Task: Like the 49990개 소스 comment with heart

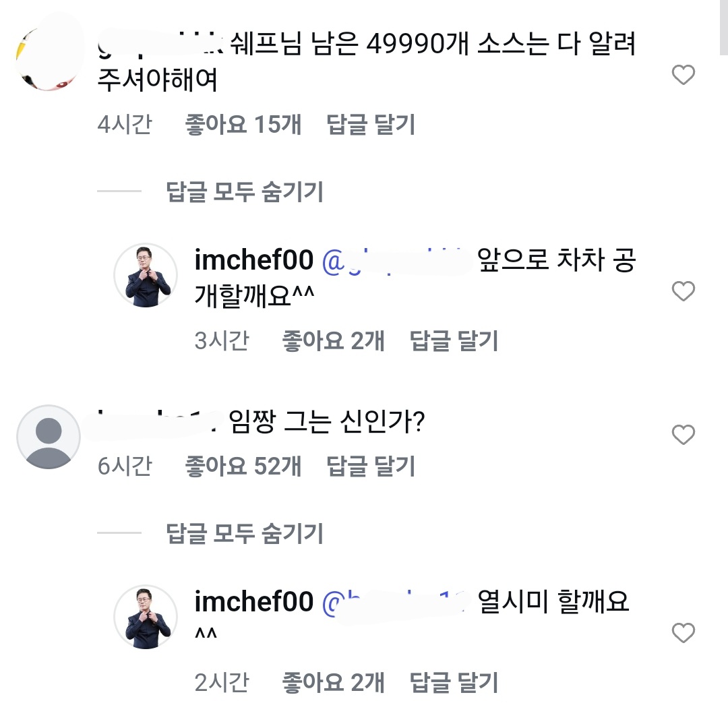Action: 684,75
